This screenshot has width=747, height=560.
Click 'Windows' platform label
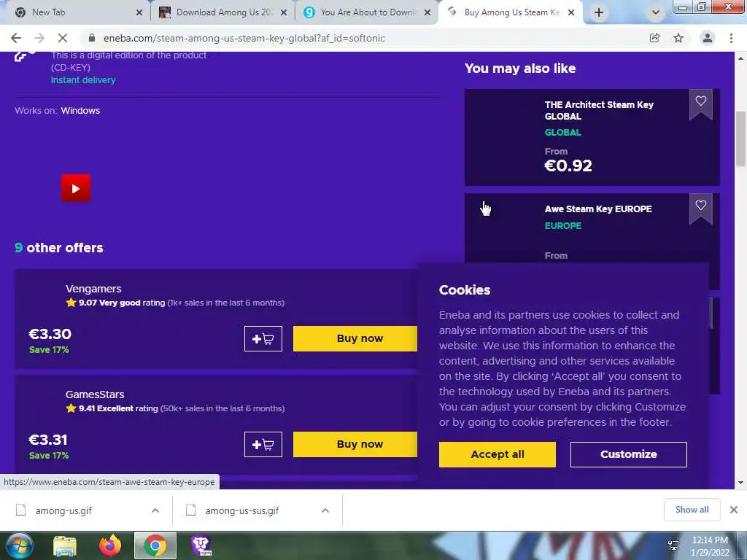pyautogui.click(x=80, y=111)
